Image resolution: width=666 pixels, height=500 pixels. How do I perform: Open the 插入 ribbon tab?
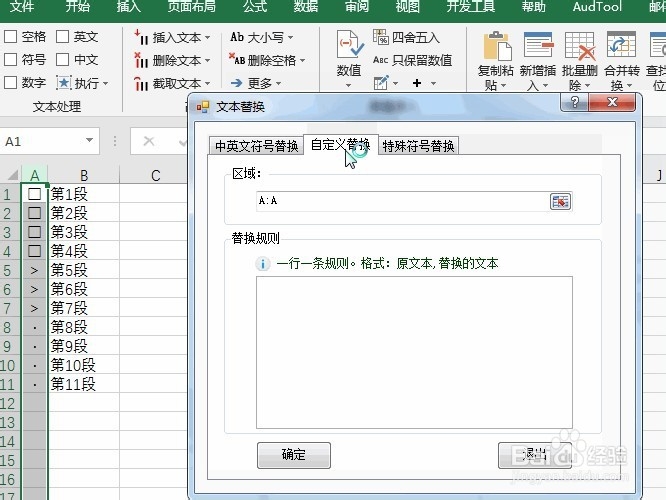coord(129,6)
